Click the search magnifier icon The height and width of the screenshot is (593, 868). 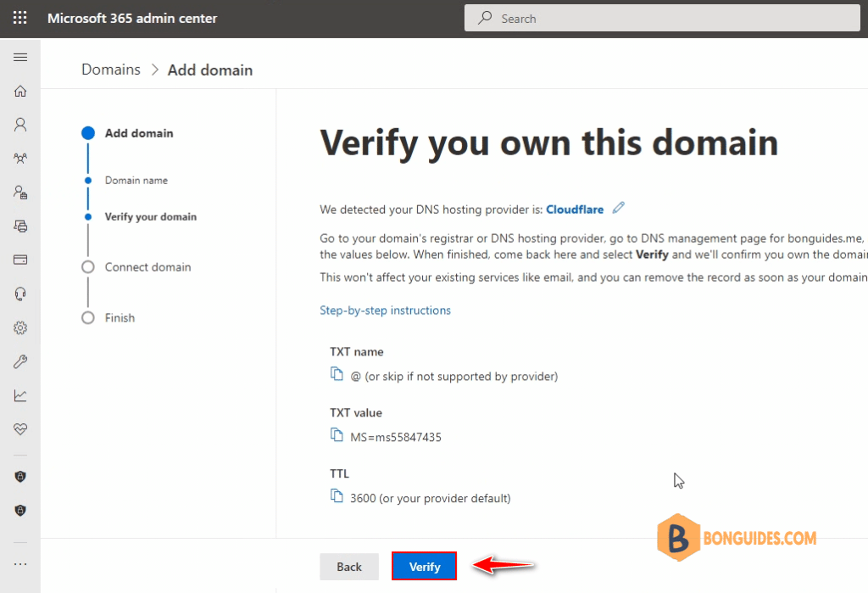[x=485, y=18]
